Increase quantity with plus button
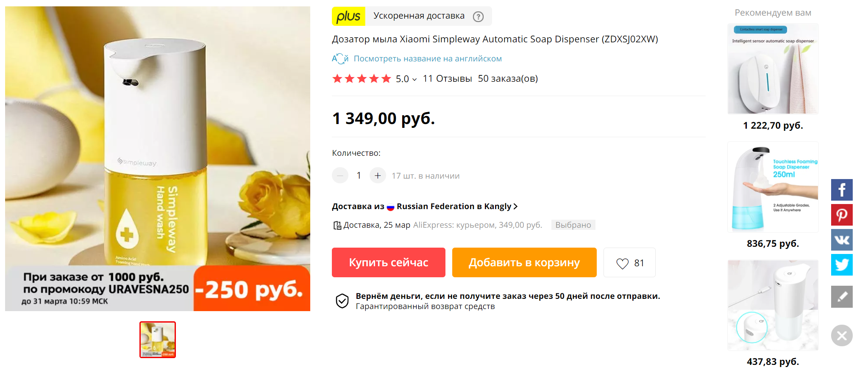The width and height of the screenshot is (868, 378). pyautogui.click(x=378, y=175)
